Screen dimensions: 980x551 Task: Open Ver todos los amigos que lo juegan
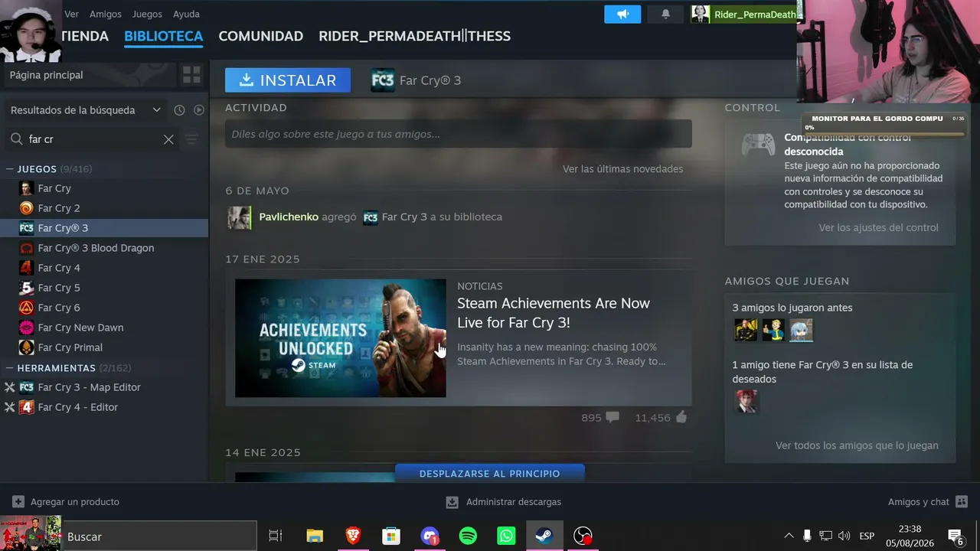[x=857, y=445]
